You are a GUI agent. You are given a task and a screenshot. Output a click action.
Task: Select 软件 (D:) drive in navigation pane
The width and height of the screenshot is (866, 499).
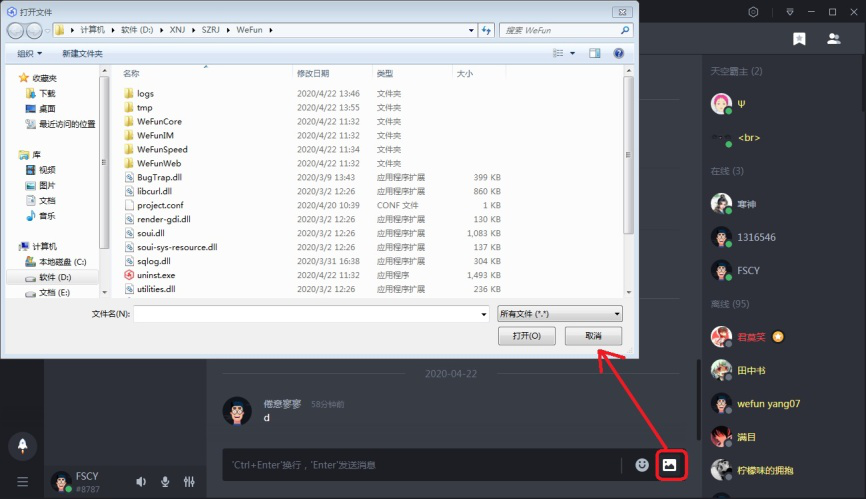coord(55,277)
